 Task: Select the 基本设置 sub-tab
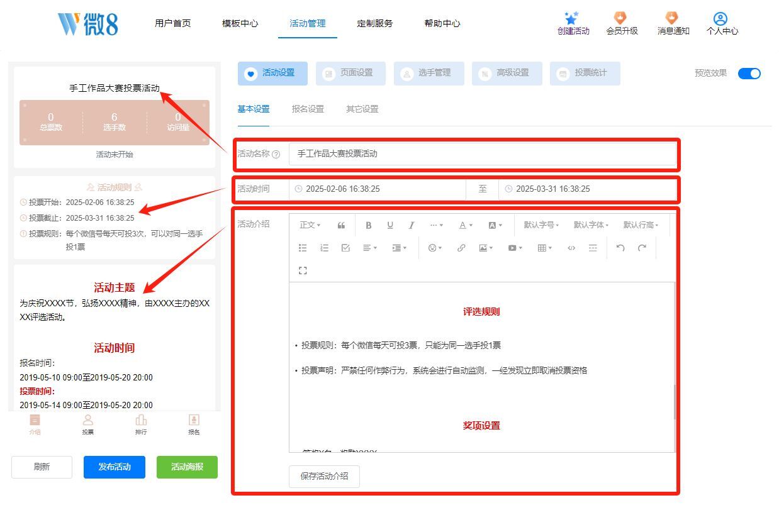254,109
